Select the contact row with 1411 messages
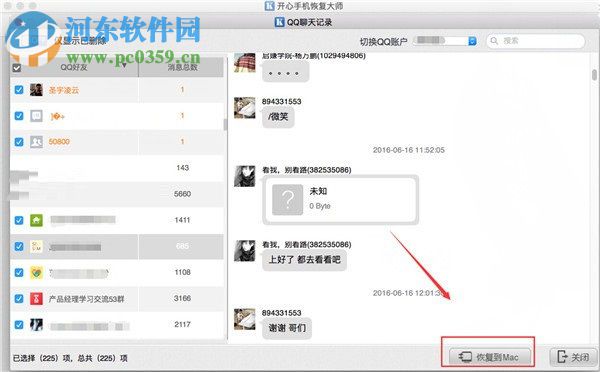This screenshot has width=600, height=372. coord(117,220)
